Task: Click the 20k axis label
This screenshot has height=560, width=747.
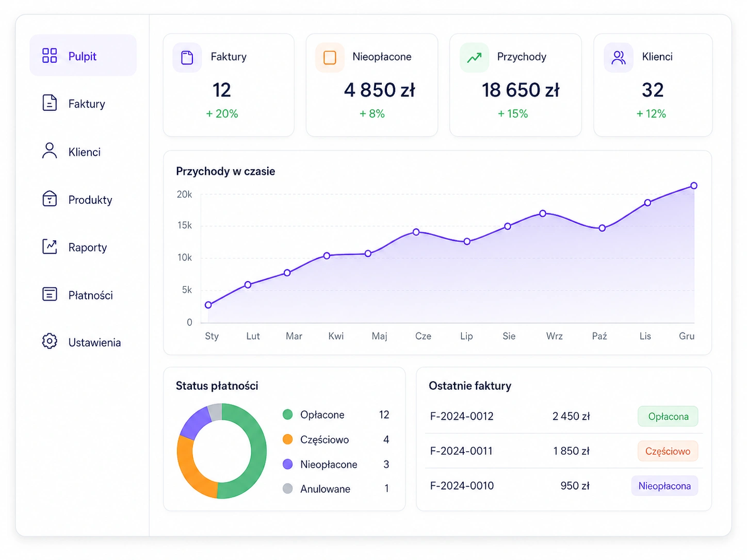Action: 184,194
